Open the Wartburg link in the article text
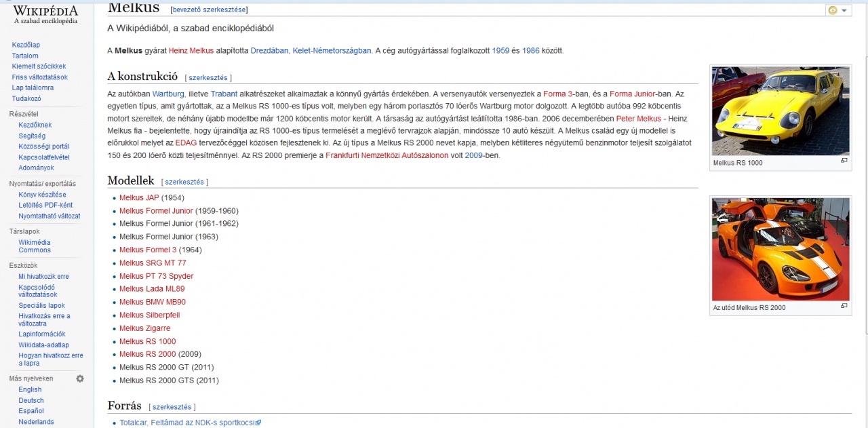 pyautogui.click(x=168, y=94)
